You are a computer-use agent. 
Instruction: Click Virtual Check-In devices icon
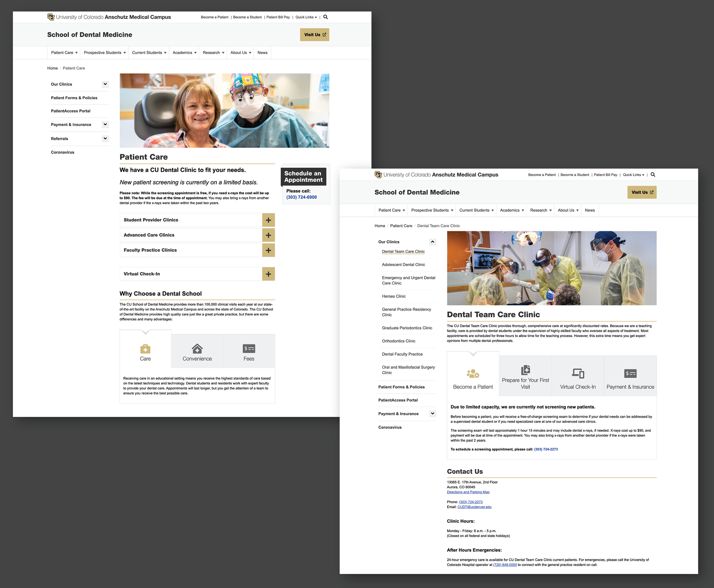(578, 373)
